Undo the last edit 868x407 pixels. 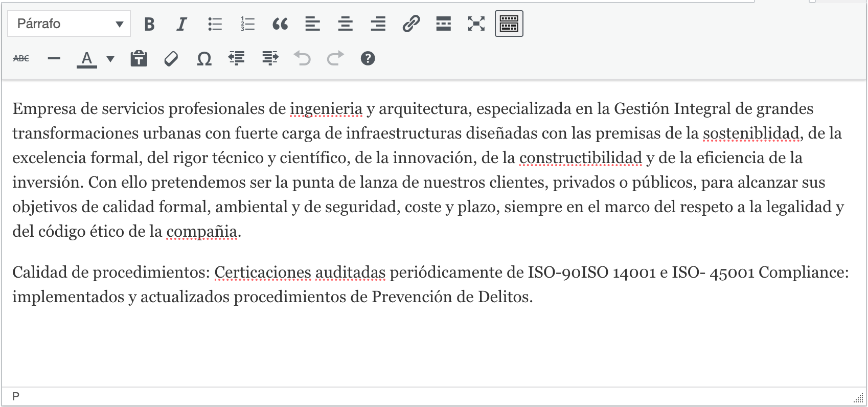(303, 58)
